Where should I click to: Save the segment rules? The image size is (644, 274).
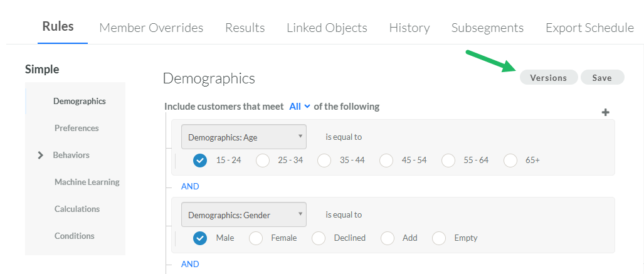[x=602, y=78]
